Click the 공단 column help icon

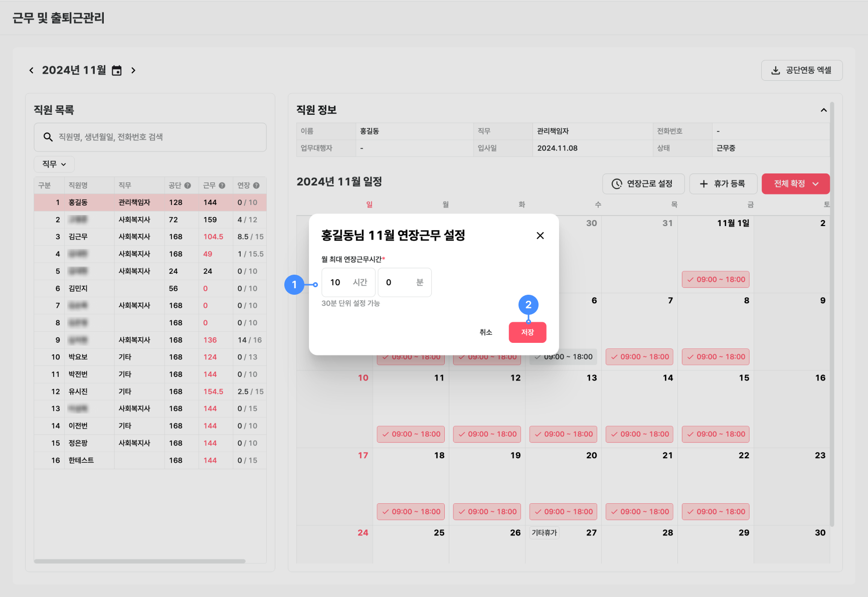[188, 185]
